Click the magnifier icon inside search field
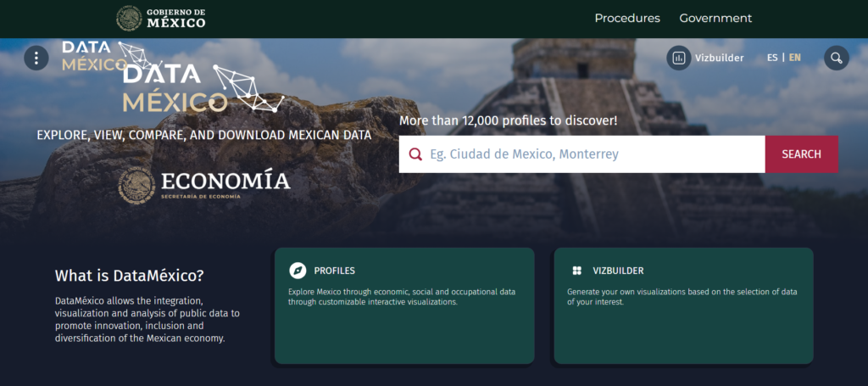Image resolution: width=868 pixels, height=386 pixels. coord(415,154)
